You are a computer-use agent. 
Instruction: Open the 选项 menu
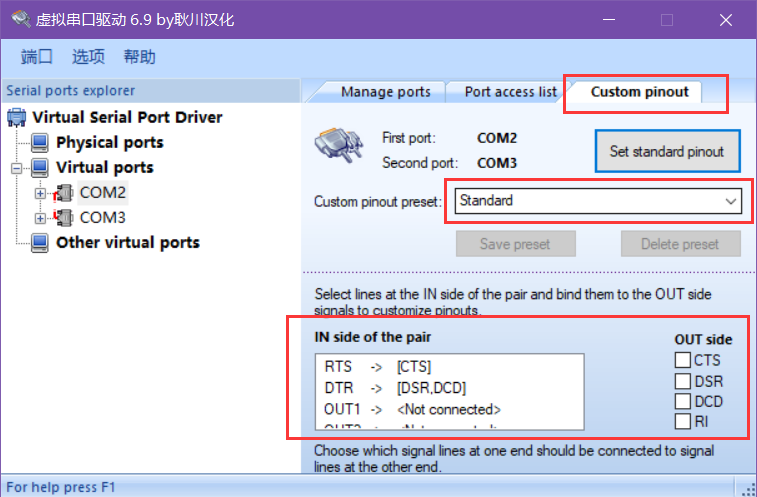88,57
